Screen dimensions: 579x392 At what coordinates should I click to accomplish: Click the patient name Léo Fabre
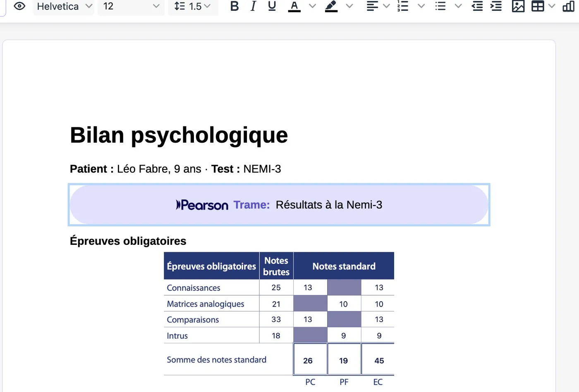click(x=143, y=169)
